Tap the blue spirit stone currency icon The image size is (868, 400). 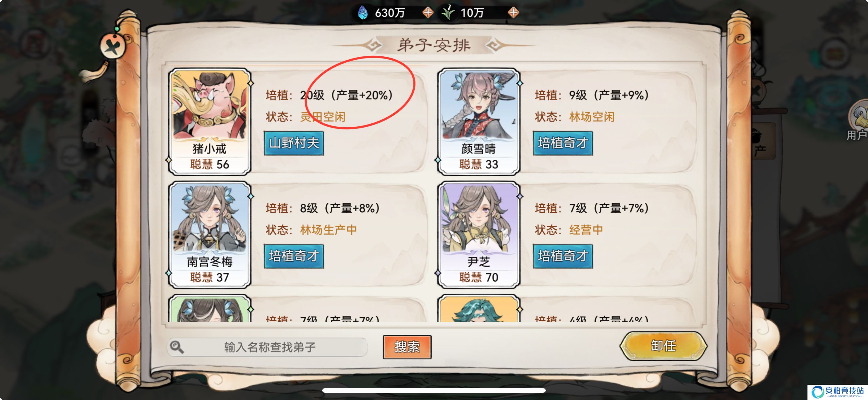[x=363, y=13]
